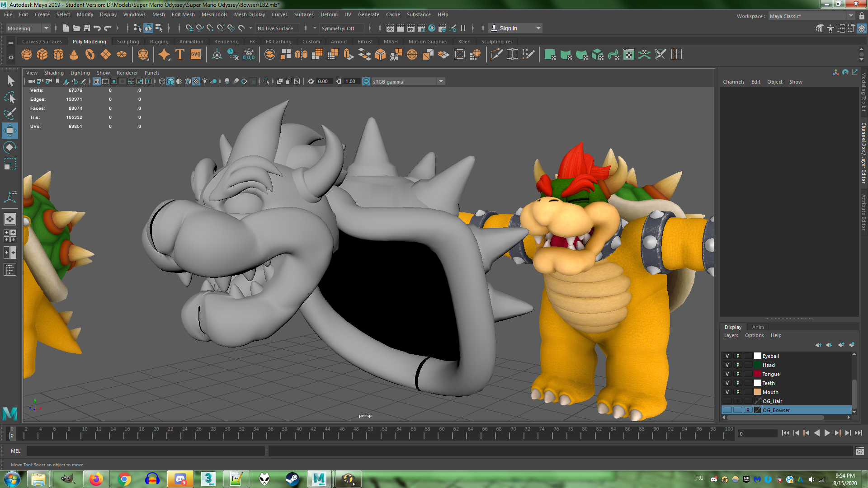Screen dimensions: 868x488
Task: Open the Windows menu
Action: [134, 14]
